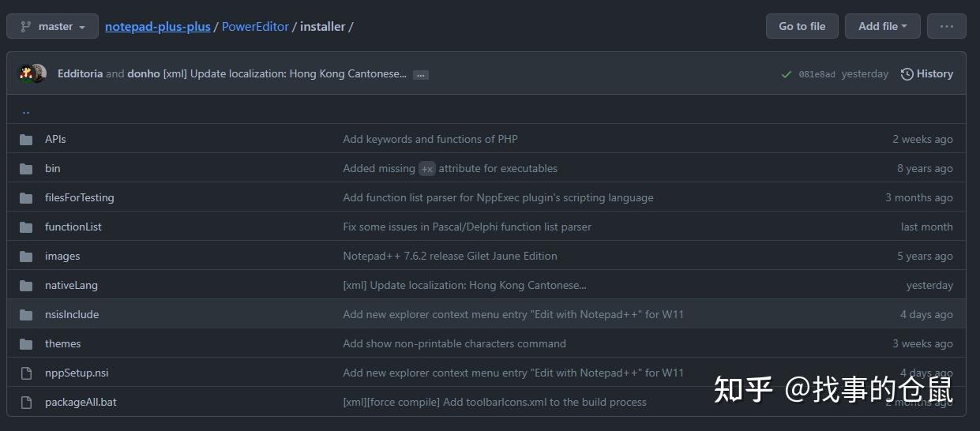Open the three-dot more options menu
Image resolution: width=980 pixels, height=431 pixels.
(946, 26)
